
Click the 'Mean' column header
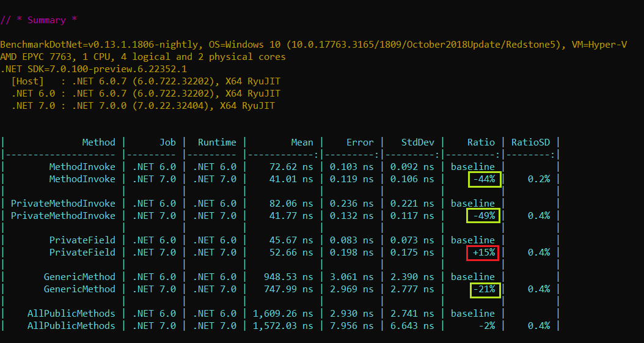pyautogui.click(x=302, y=142)
